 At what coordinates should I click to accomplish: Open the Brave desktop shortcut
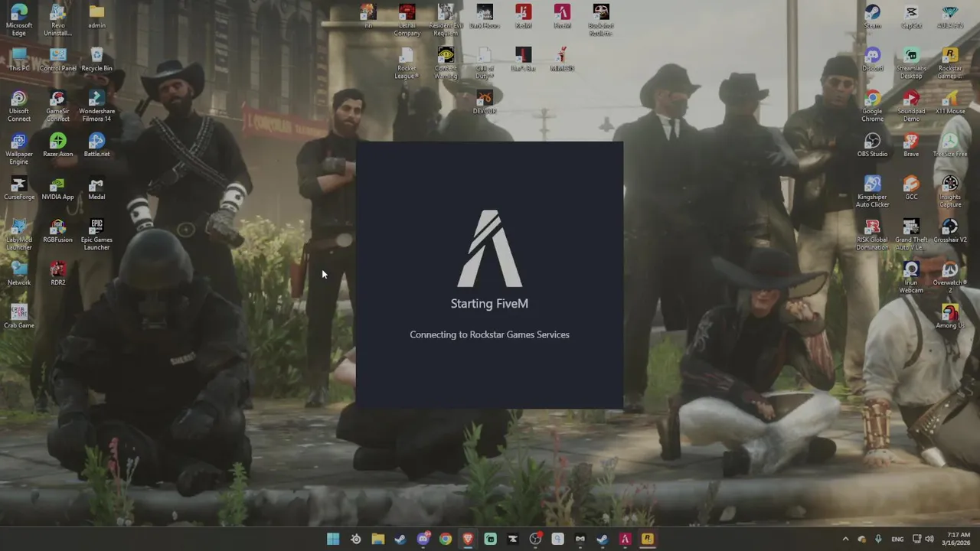[911, 145]
